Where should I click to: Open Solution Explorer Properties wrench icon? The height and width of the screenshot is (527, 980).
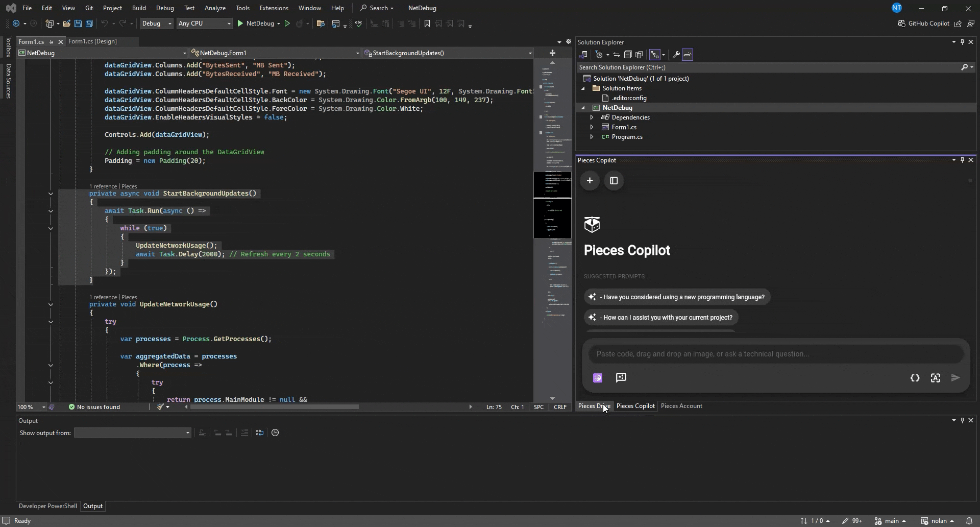click(x=676, y=55)
